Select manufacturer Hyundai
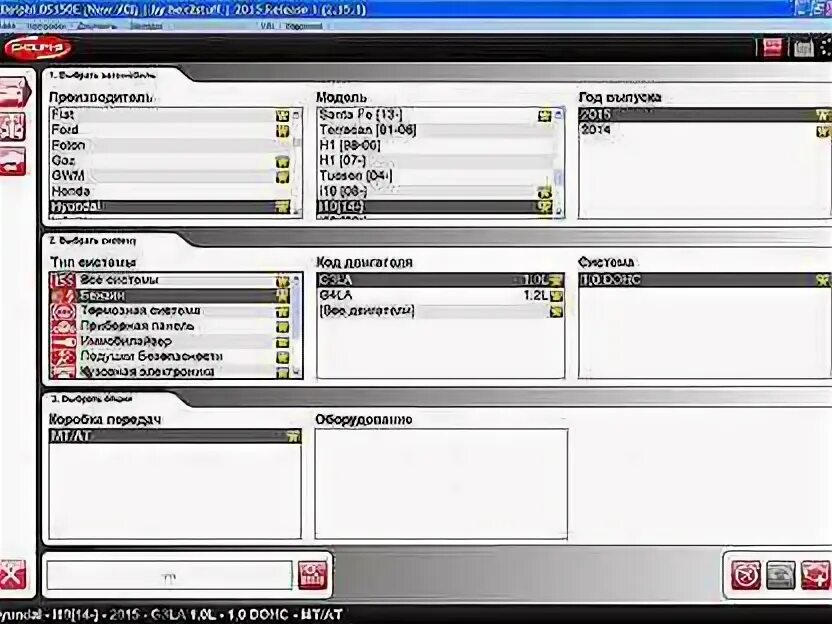Viewport: 832px width, 624px height. pos(170,207)
